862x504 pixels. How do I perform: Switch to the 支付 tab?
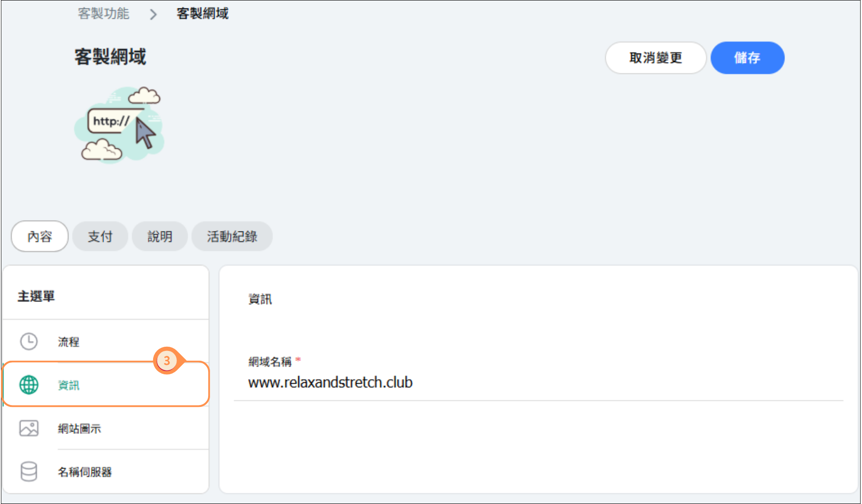coord(100,237)
